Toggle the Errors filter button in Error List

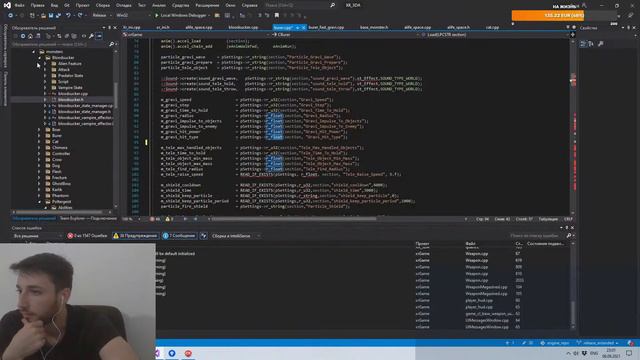(87, 236)
